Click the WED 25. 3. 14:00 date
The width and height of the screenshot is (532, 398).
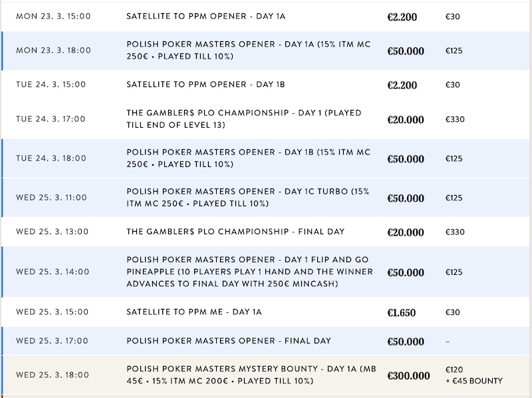pyautogui.click(x=51, y=272)
